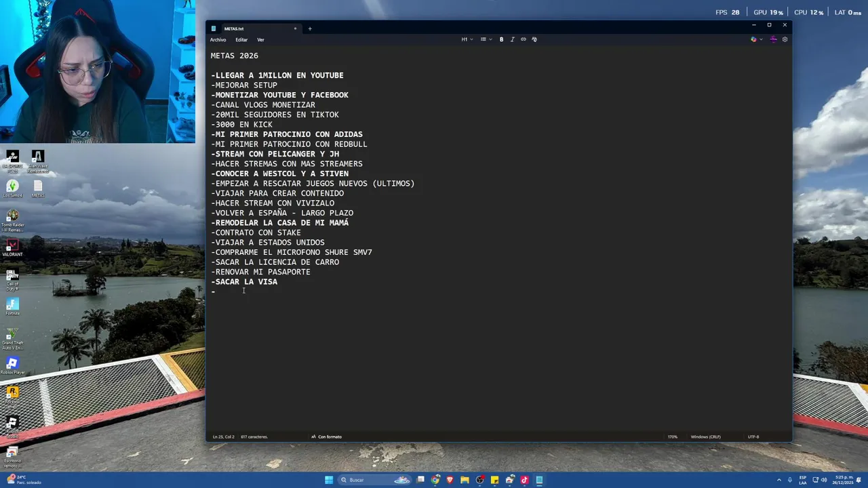This screenshot has height=488, width=868.
Task: Open Chrome from the taskbar
Action: click(x=435, y=480)
